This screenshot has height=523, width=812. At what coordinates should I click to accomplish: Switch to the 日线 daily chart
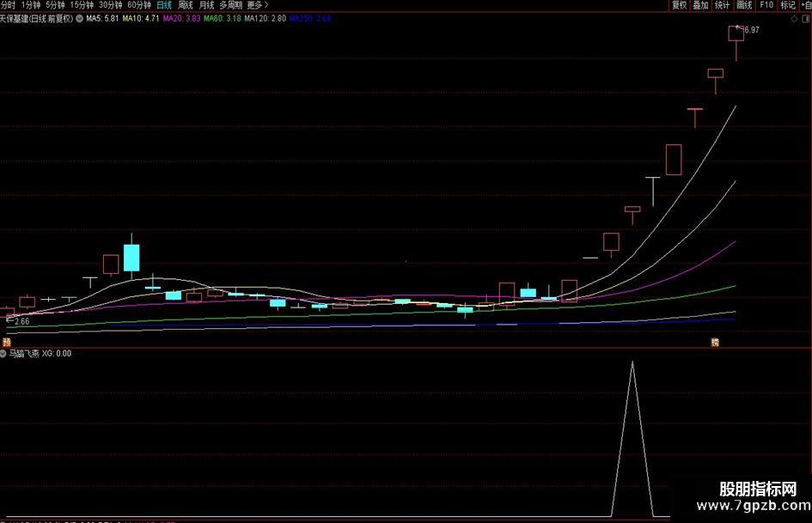click(x=164, y=5)
